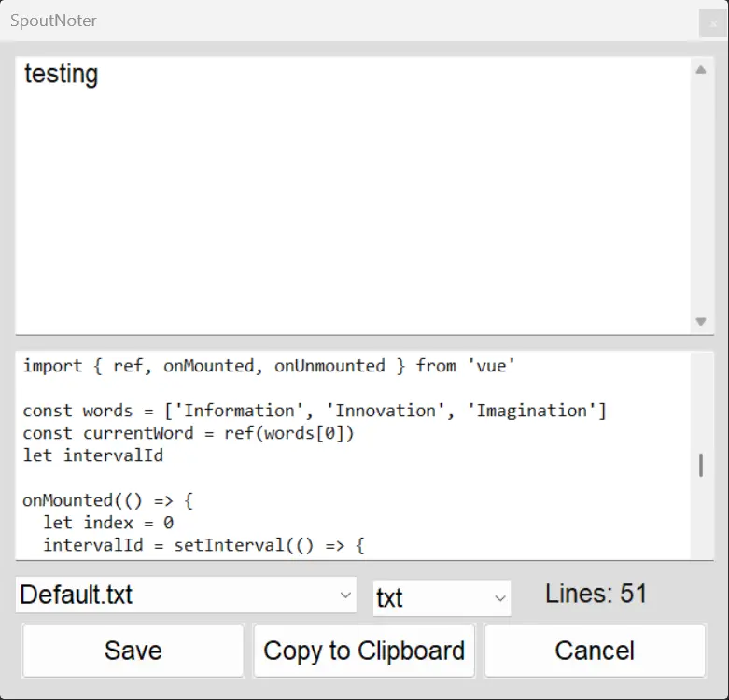Open the txt file type dropdown

pyautogui.click(x=442, y=597)
